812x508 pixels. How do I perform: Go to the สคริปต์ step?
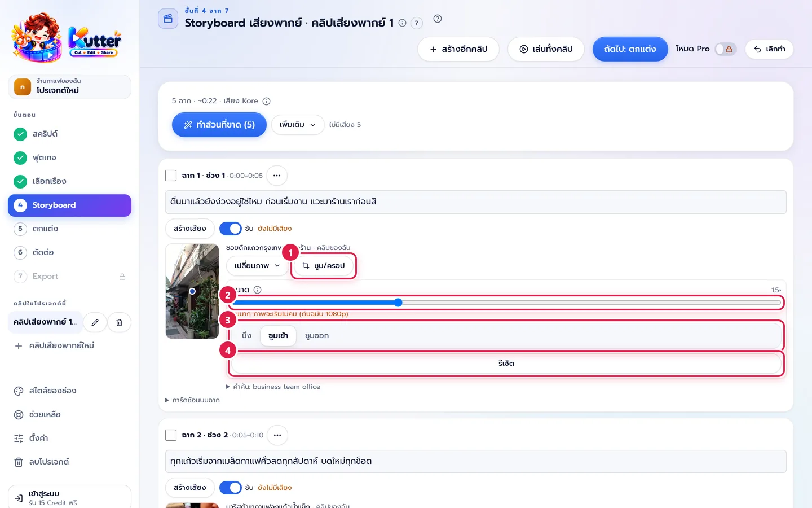pyautogui.click(x=69, y=134)
